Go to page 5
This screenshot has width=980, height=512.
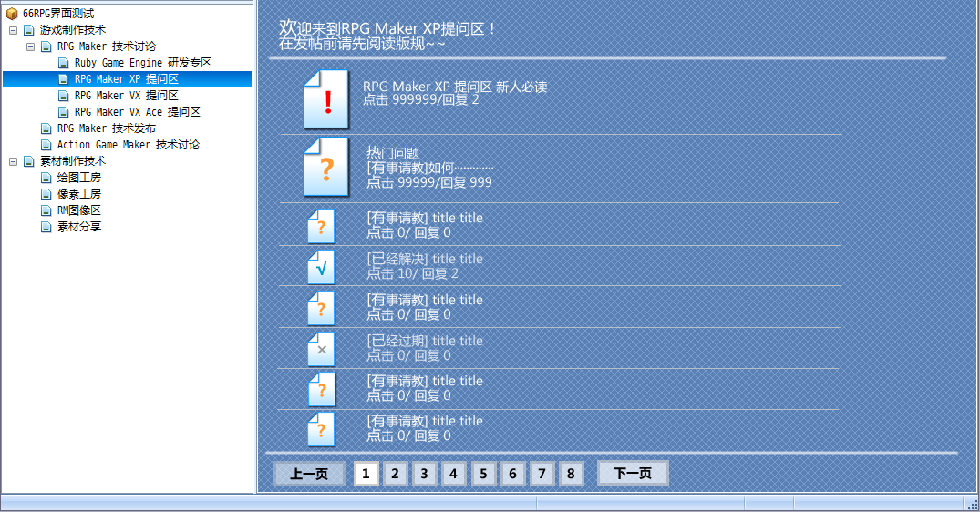pyautogui.click(x=483, y=474)
